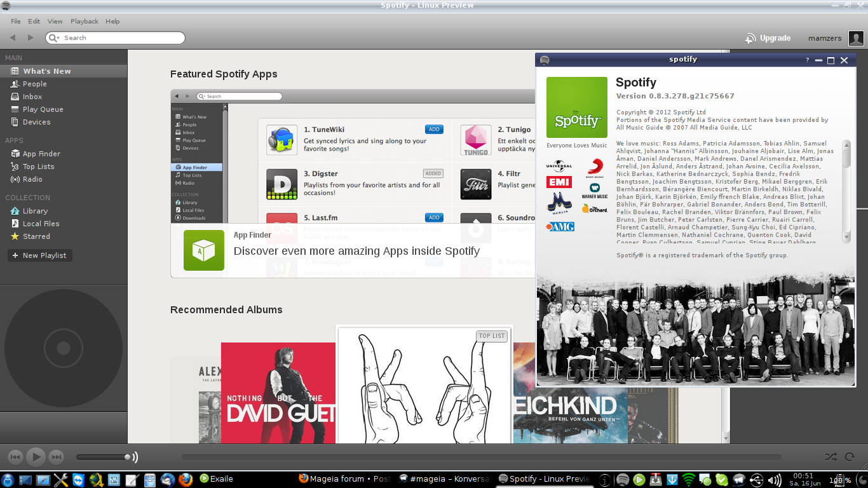Image resolution: width=868 pixels, height=488 pixels.
Task: Click the scroll-down arrow of the credits list
Action: click(846, 237)
